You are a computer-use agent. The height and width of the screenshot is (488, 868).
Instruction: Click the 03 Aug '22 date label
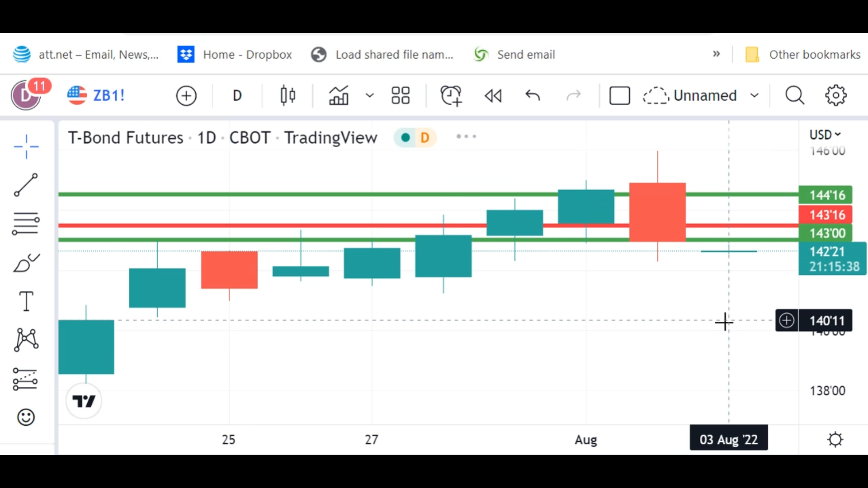click(x=728, y=439)
